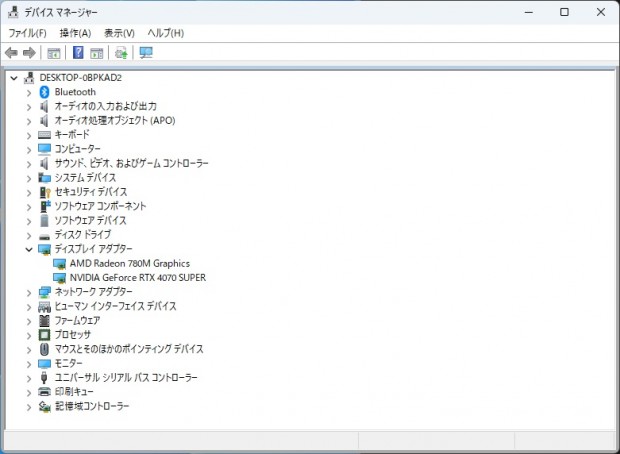The height and width of the screenshot is (454, 620).
Task: Select the 印刷キュー label
Action: click(74, 392)
